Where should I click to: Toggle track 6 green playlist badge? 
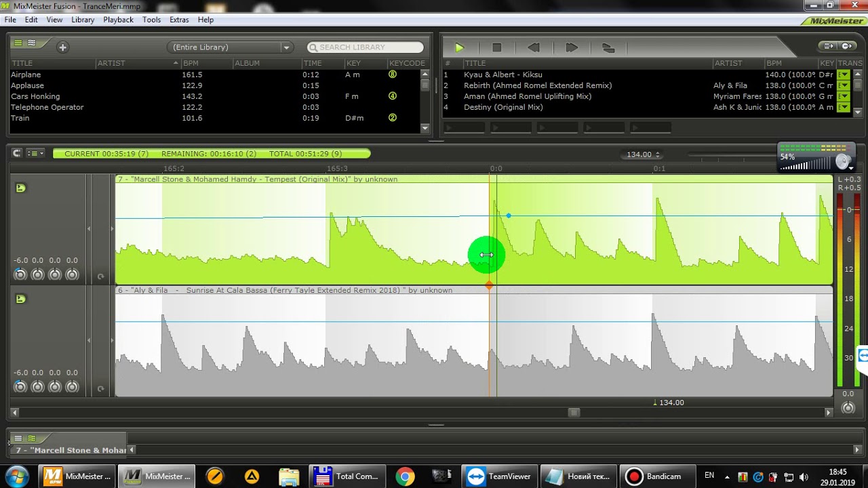tap(20, 299)
